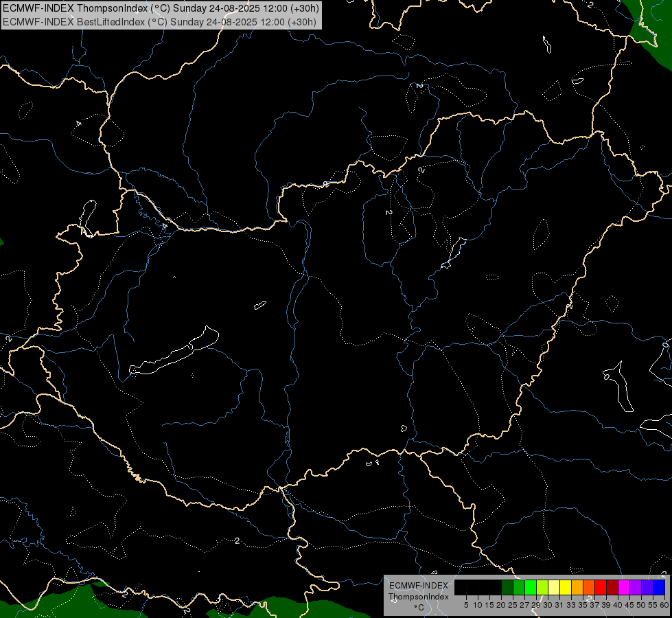Click the legend tick label 27

point(524,605)
